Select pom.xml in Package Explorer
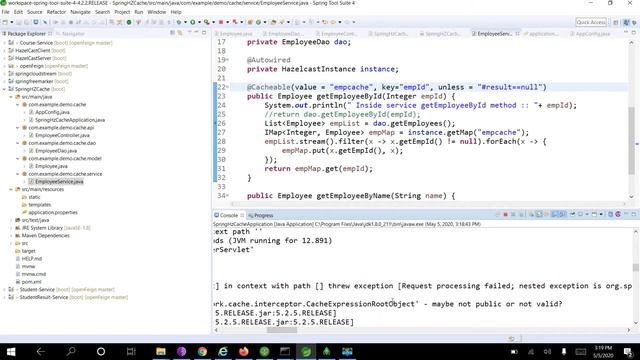Screen dimensions: 640x360 (x=31, y=282)
